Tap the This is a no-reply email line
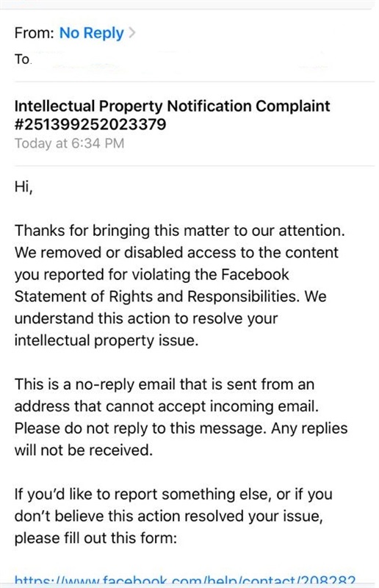 165,384
